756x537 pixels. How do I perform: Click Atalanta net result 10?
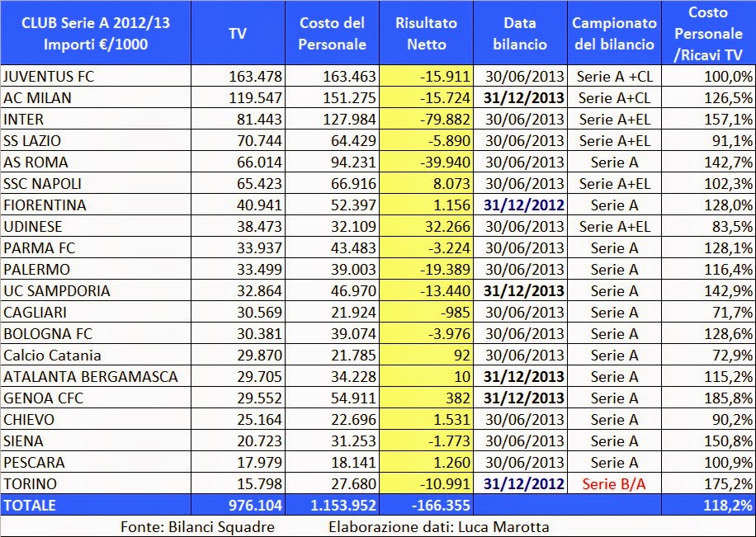click(462, 376)
